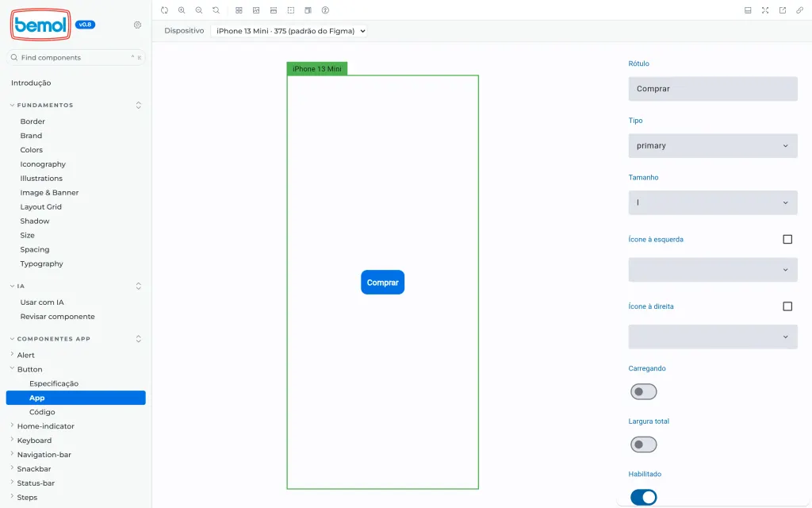Viewport: 812px width, 508px height.
Task: Click the iPhone 13 Mini frame label
Action: (317, 69)
